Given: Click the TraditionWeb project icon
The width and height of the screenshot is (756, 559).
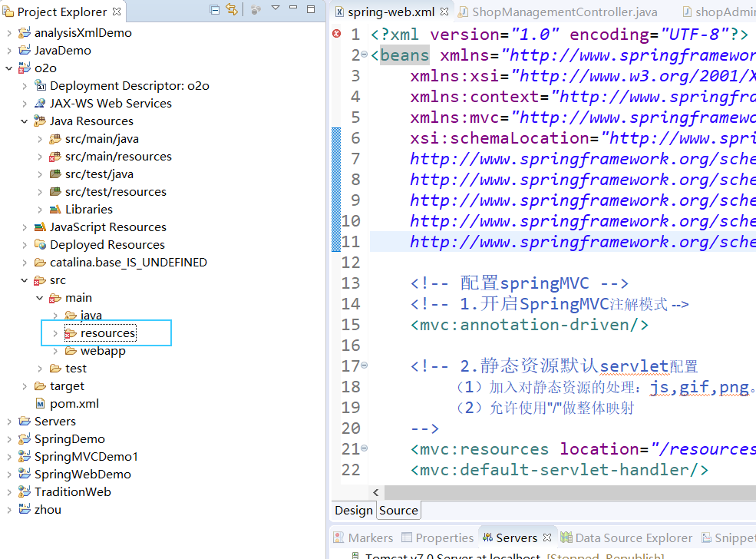Looking at the screenshot, I should 24,492.
